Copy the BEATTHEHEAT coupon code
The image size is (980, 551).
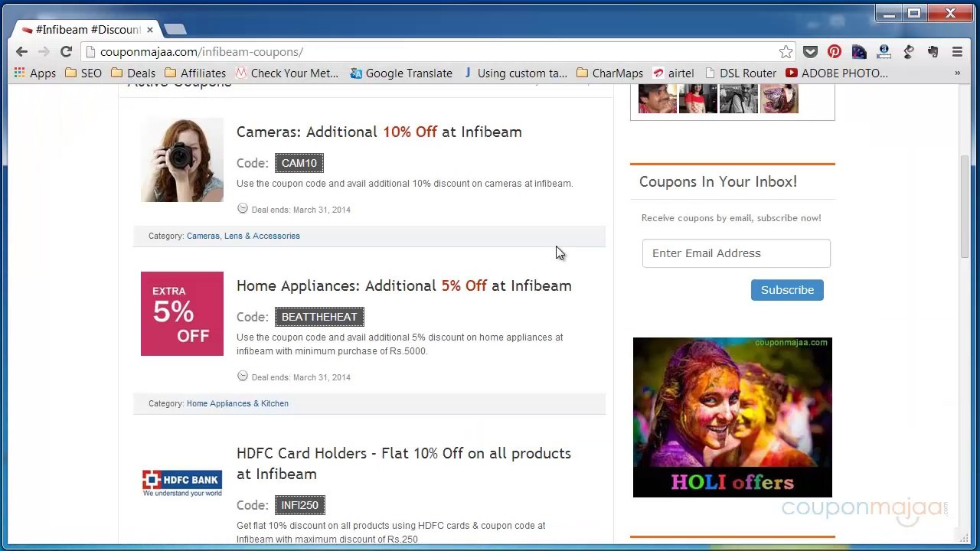(319, 317)
